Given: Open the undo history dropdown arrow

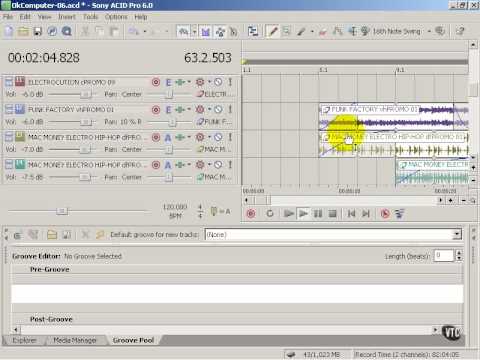Looking at the screenshot, I should (x=145, y=32).
